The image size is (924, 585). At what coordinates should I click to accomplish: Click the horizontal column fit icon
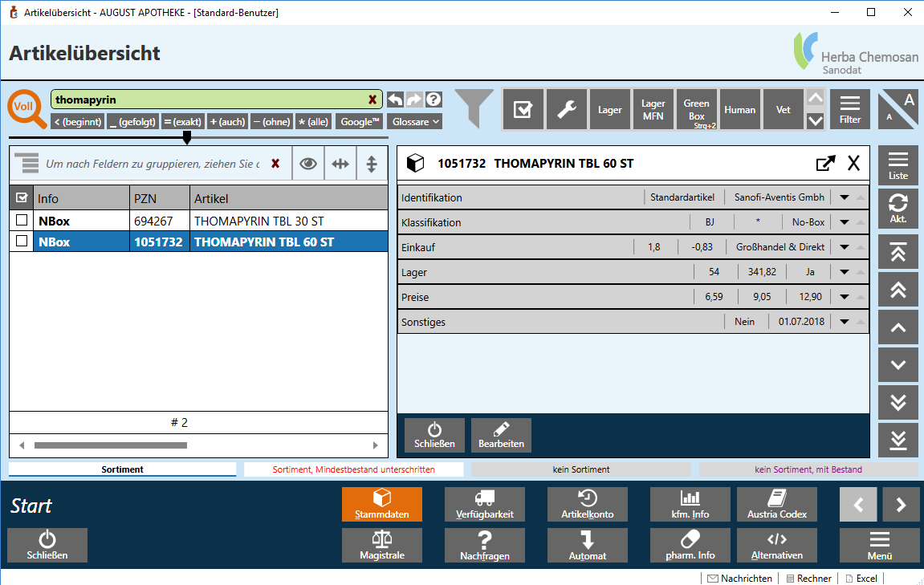[x=340, y=164]
